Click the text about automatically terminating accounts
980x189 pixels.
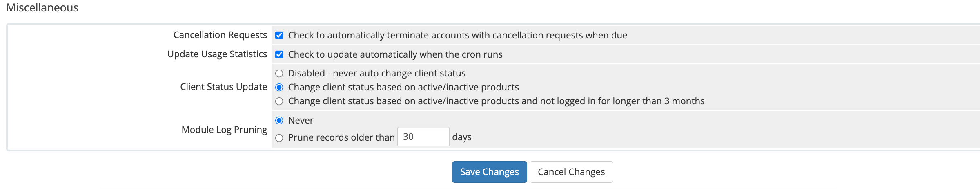458,35
